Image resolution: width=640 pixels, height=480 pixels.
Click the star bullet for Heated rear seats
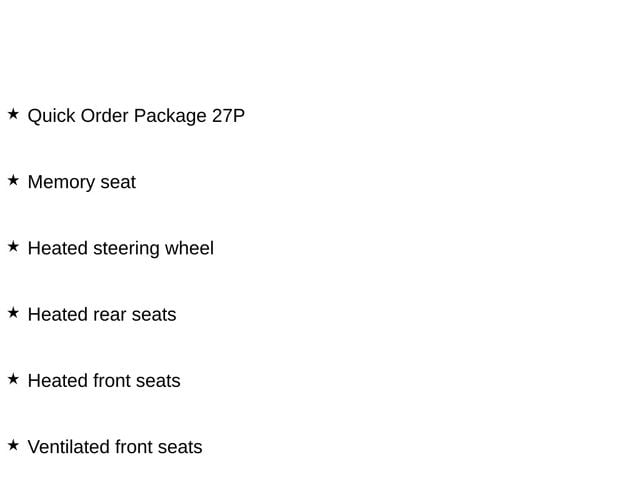tap(13, 313)
